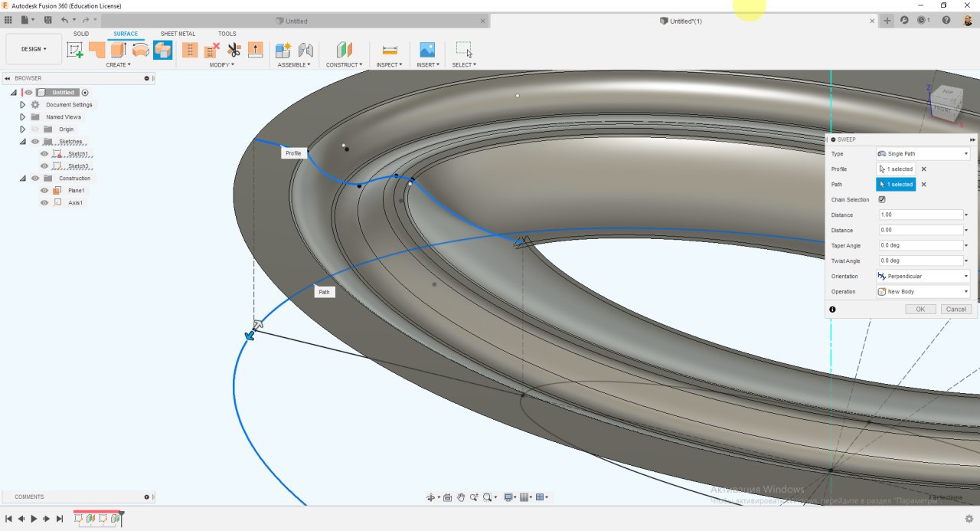Redo the last undone action
980x531 pixels.
85,21
